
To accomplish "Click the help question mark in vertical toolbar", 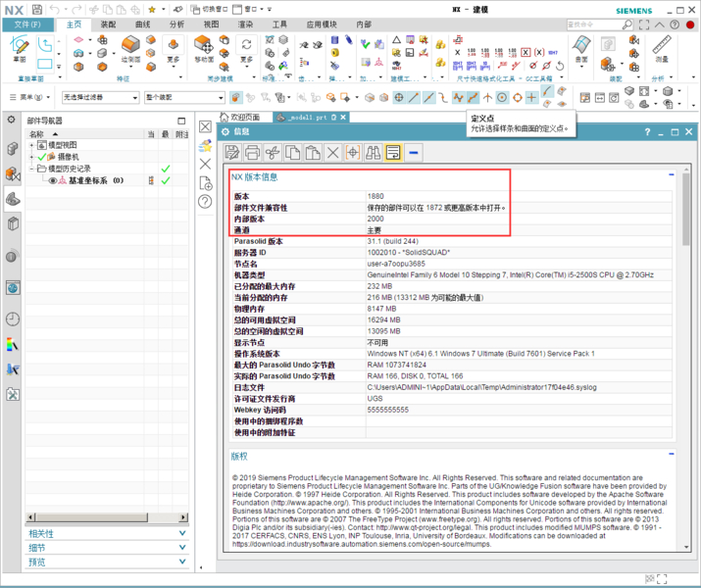I will coord(206,202).
